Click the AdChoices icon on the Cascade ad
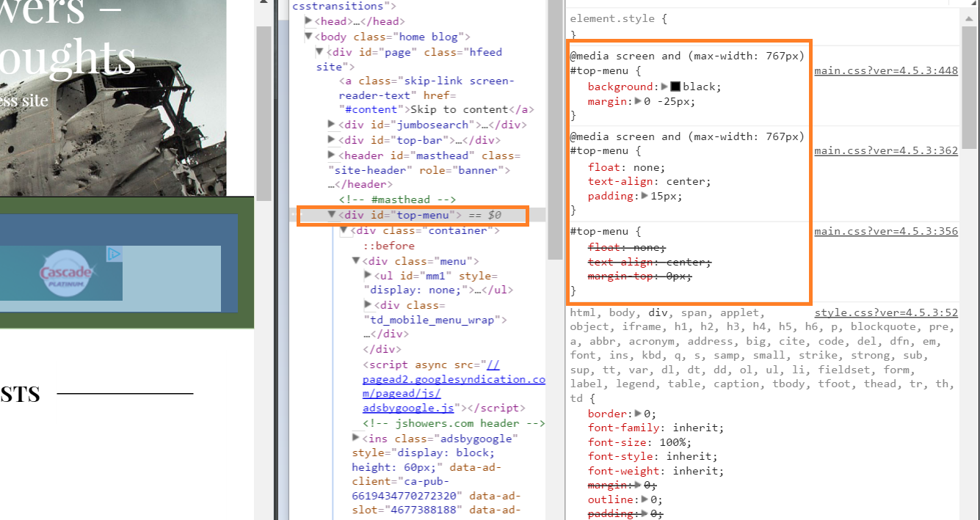Viewport: 980px width, 520px height. click(x=115, y=254)
